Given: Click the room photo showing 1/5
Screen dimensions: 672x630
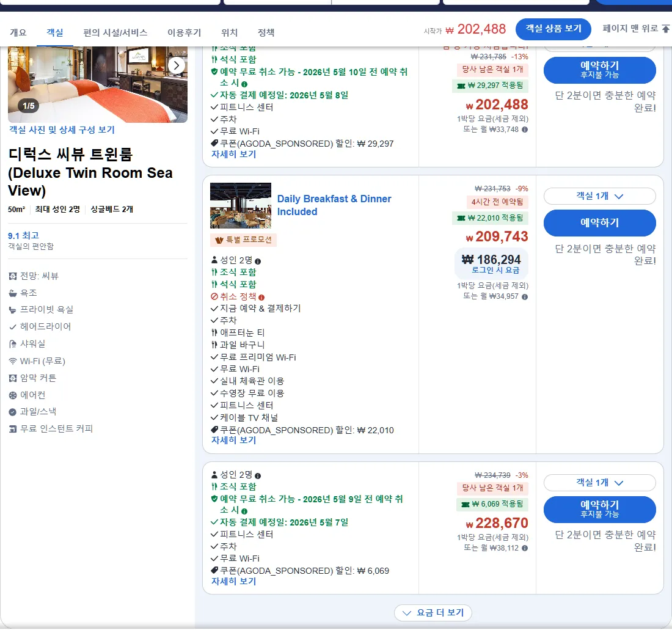Looking at the screenshot, I should click(x=98, y=84).
